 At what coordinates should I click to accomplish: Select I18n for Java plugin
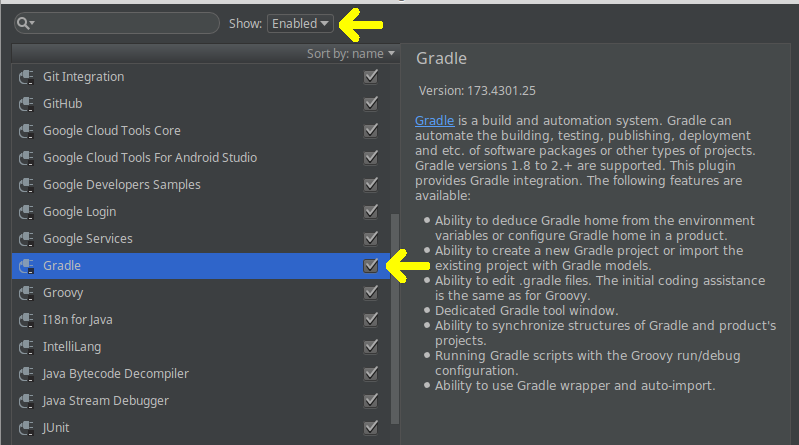point(201,320)
